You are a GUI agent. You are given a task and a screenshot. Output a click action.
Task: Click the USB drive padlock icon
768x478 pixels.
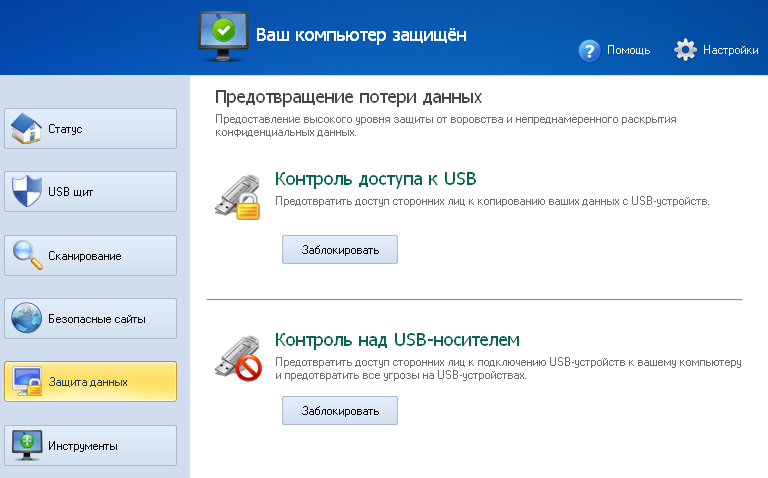237,197
